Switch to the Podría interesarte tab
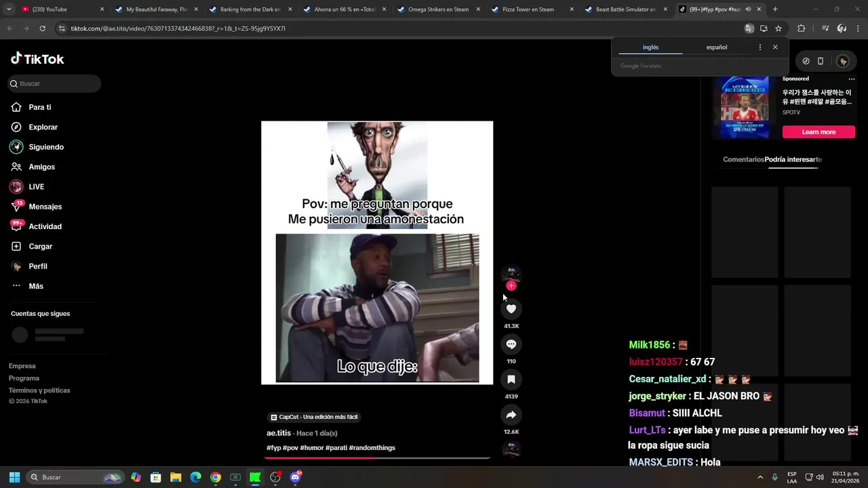 pyautogui.click(x=793, y=159)
